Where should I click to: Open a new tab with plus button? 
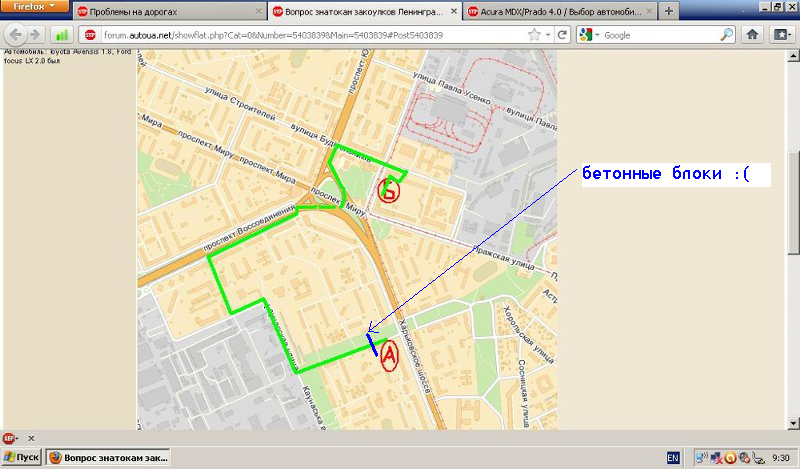668,11
